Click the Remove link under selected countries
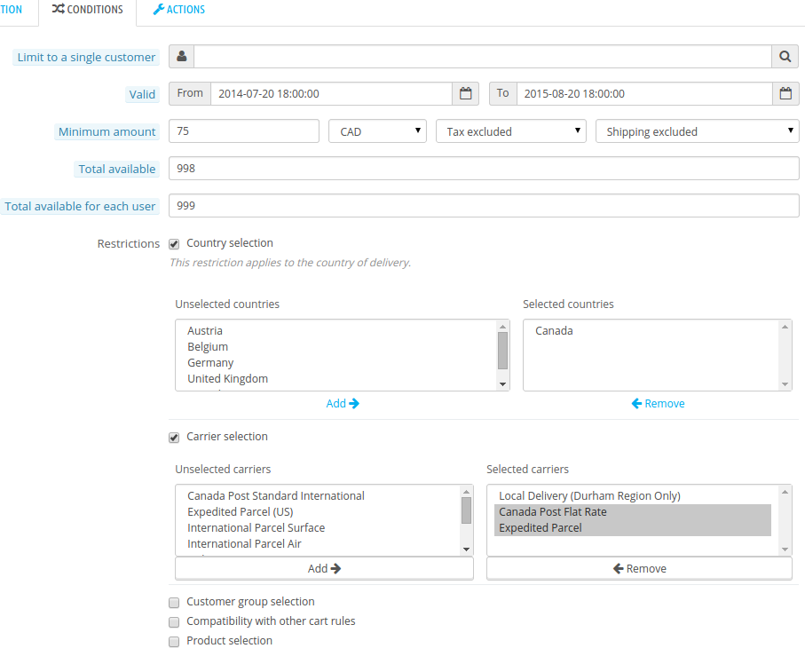This screenshot has height=672, width=805. tap(658, 403)
